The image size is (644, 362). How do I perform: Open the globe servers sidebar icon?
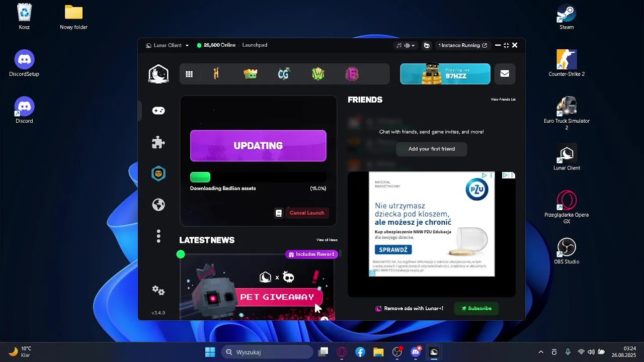point(158,205)
